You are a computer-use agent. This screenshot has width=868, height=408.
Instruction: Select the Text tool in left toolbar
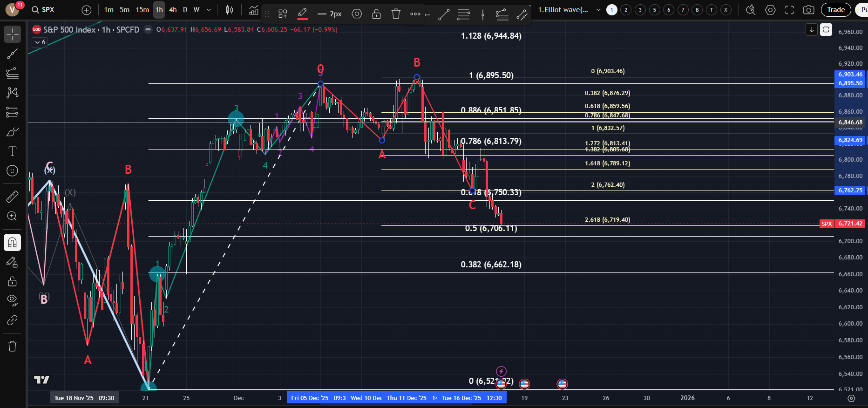13,151
